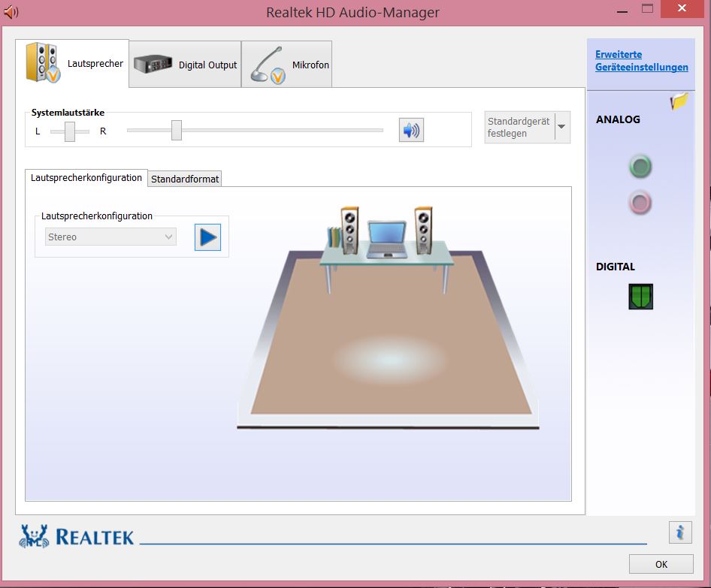Viewport: 711px width, 588px height.
Task: Click the yellow folder connector settings icon
Action: pos(679,101)
